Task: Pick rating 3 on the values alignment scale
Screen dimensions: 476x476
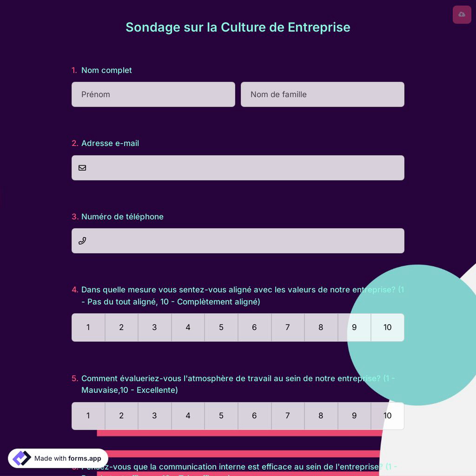Action: click(x=155, y=327)
